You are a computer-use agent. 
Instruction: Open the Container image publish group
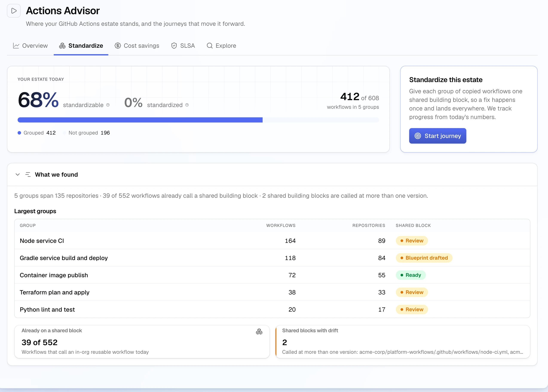click(272, 275)
